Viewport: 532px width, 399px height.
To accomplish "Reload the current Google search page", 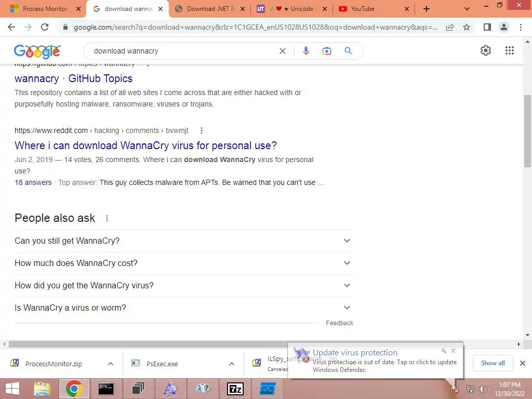I will click(x=45, y=27).
